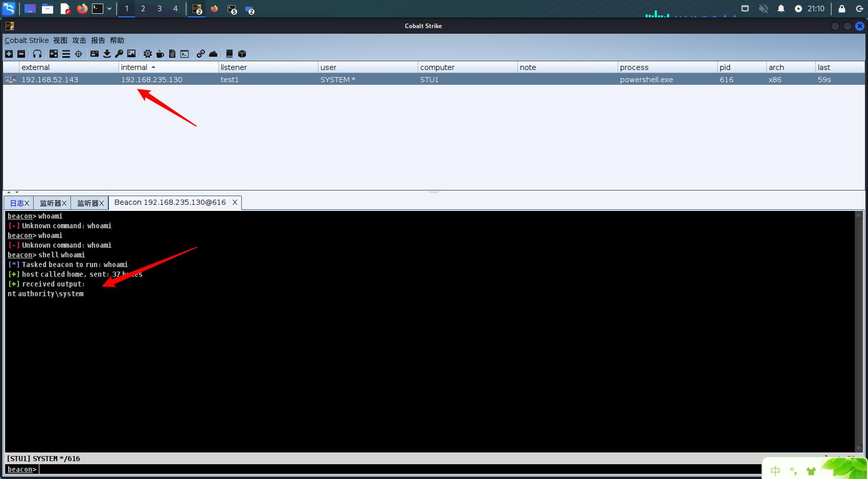868x479 pixels.
Task: Connect to a new team server (plus icon)
Action: (9, 54)
